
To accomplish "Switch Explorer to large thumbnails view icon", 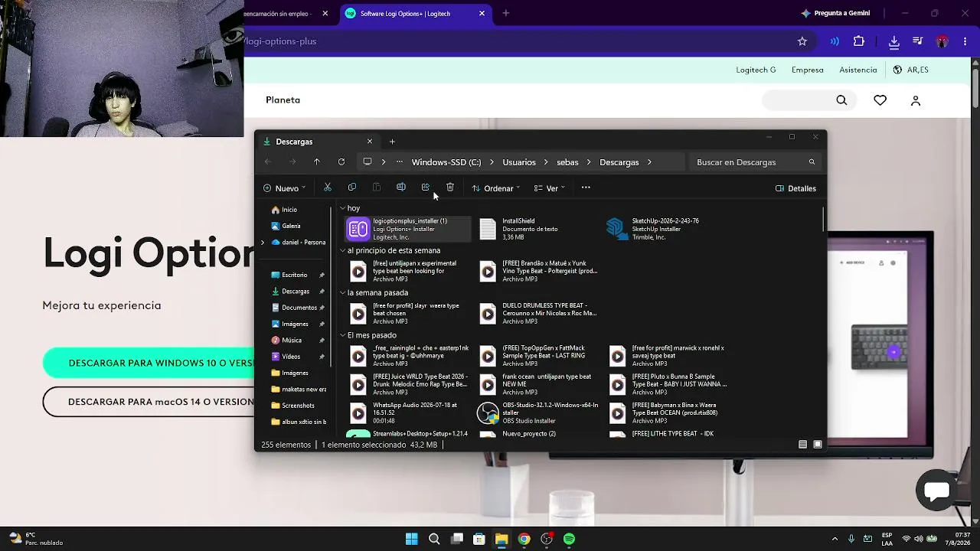I will point(818,445).
